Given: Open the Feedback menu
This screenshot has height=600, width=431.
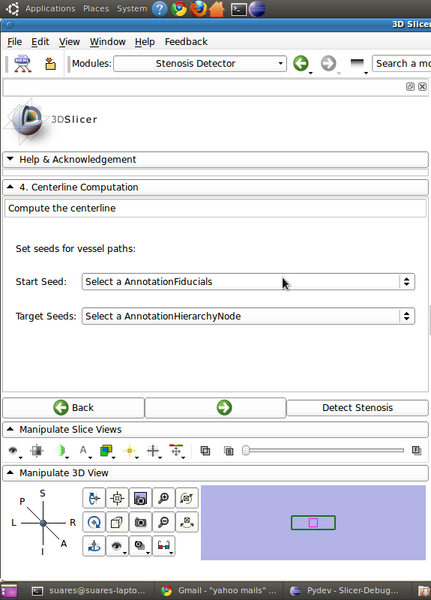Looking at the screenshot, I should pos(186,41).
